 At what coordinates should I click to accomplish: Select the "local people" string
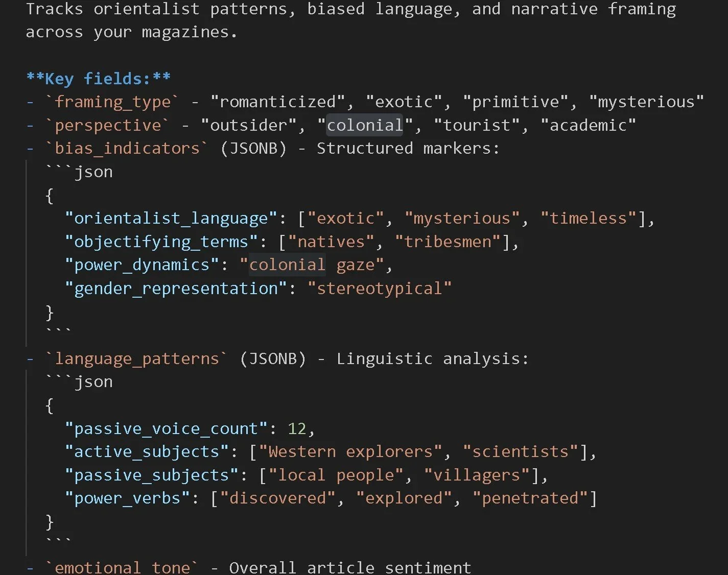(x=336, y=475)
